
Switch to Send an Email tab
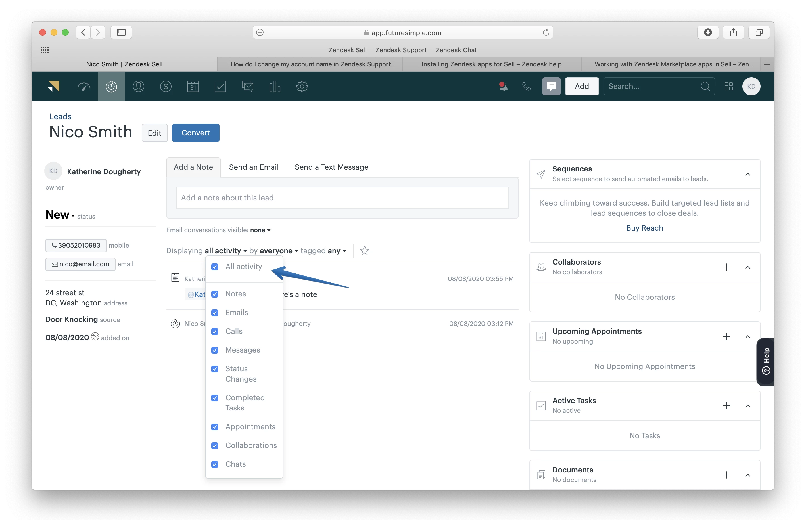coord(254,167)
